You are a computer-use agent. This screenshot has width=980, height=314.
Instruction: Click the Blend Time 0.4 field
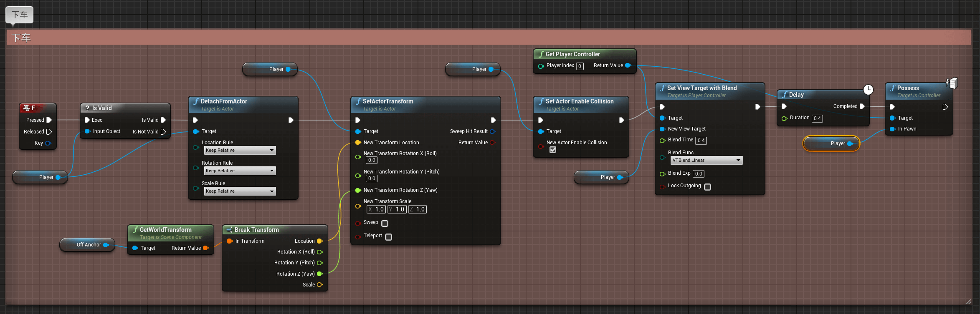tap(701, 141)
